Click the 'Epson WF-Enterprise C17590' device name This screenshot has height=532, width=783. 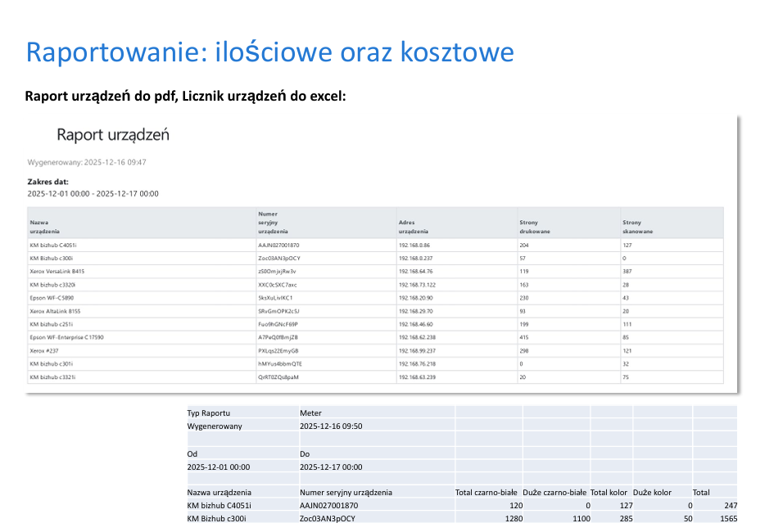66,337
